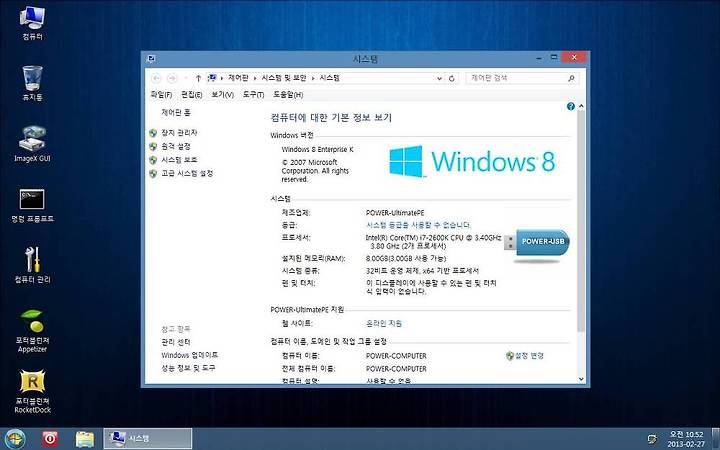
Task: Open recent locations dropdown next to forward arrow
Action: click(x=186, y=79)
